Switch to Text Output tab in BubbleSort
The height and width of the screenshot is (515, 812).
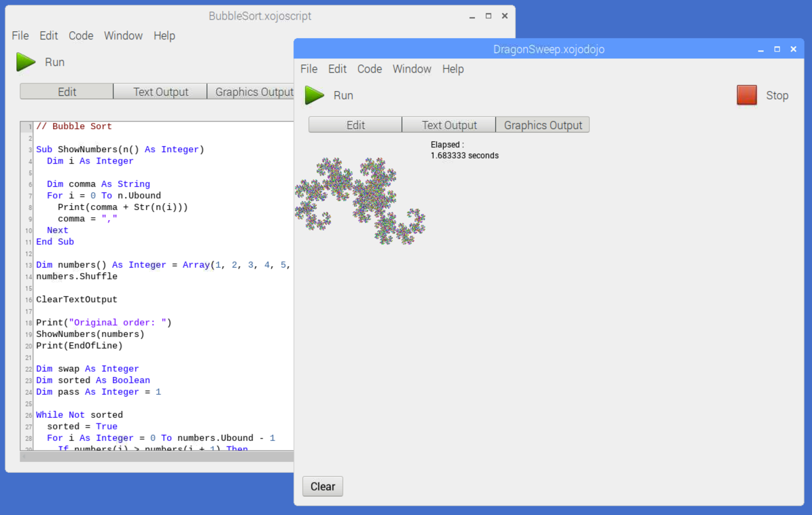[x=160, y=92]
